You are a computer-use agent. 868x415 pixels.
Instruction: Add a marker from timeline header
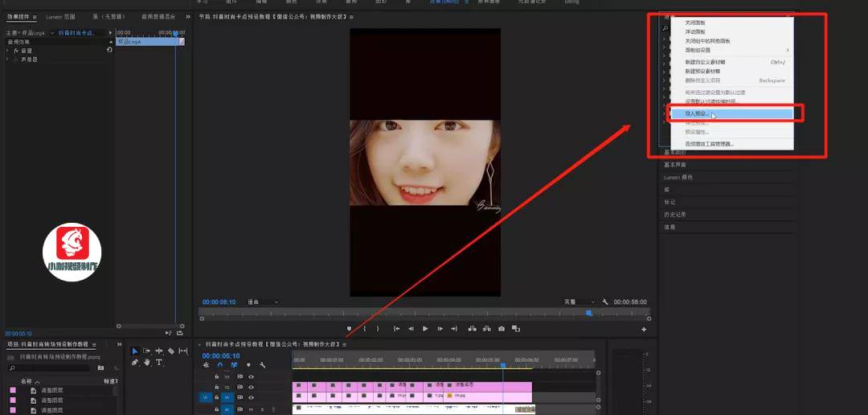click(248, 365)
